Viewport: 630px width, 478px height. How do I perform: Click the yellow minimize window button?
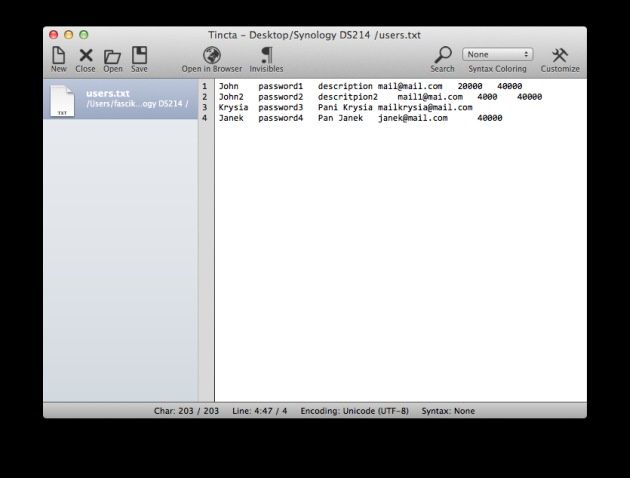pos(69,35)
